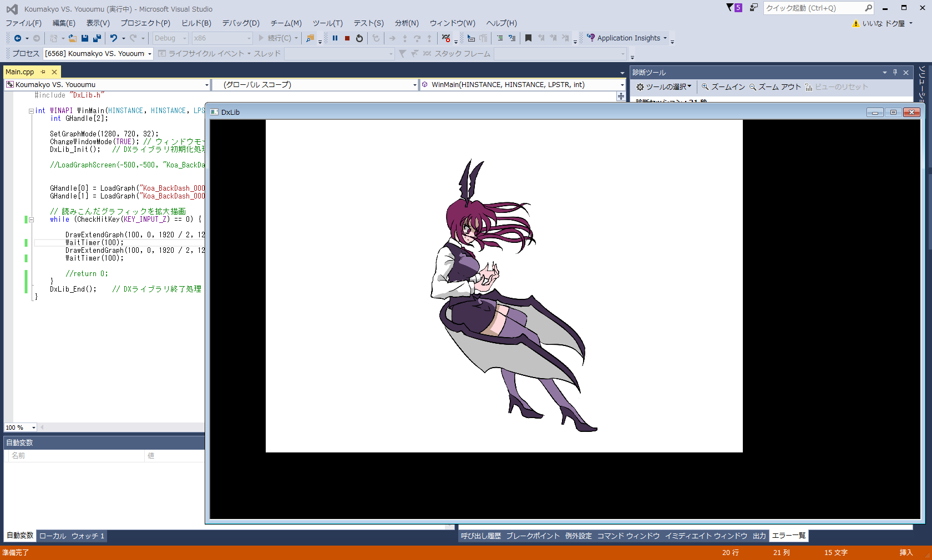This screenshot has width=932, height=560.
Task: Switch to the ローカル tab
Action: coord(53,536)
